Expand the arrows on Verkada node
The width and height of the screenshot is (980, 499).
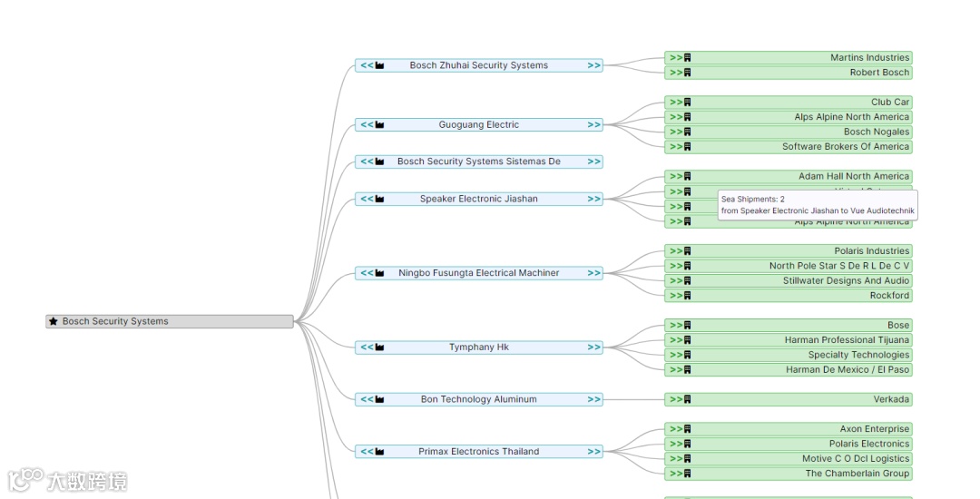point(676,400)
